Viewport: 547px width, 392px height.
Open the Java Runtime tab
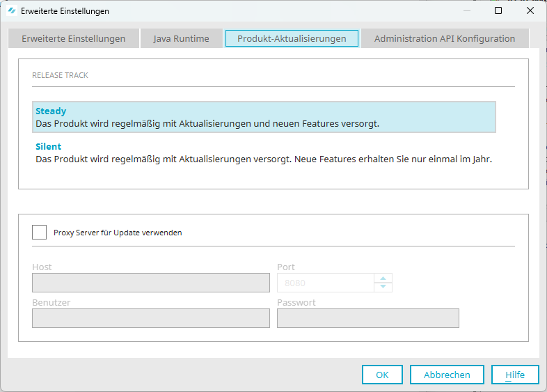point(181,38)
